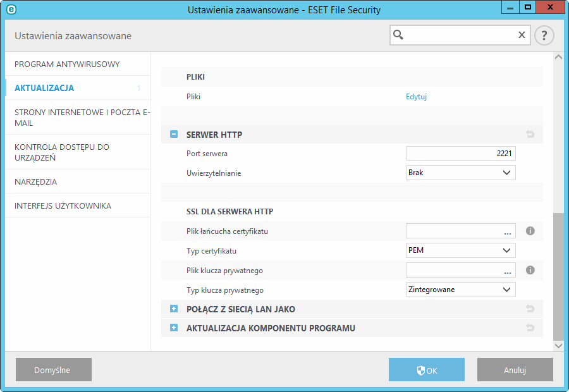This screenshot has width=569, height=392.
Task: Open the Typ klucza prywatnego dropdown
Action: (x=460, y=290)
